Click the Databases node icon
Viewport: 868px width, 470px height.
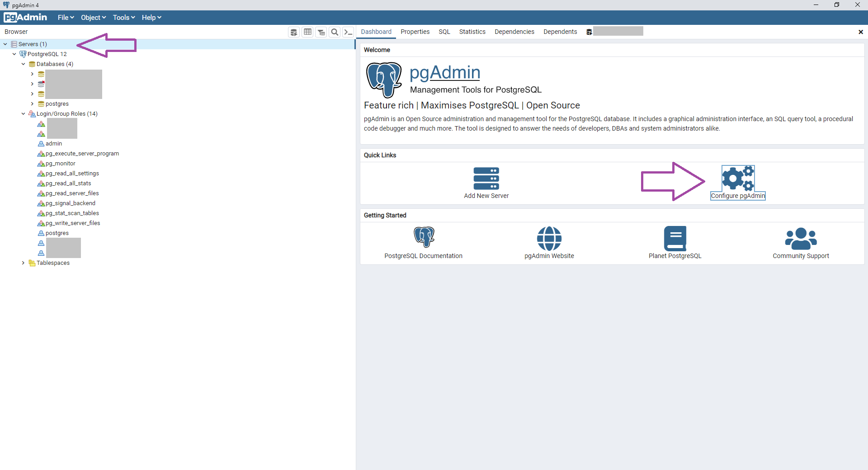(32, 64)
